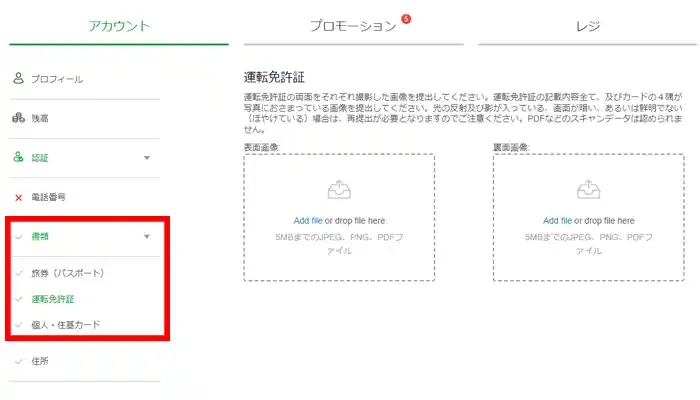Click the upload tray icon in 裏面画像 box

pos(588,190)
